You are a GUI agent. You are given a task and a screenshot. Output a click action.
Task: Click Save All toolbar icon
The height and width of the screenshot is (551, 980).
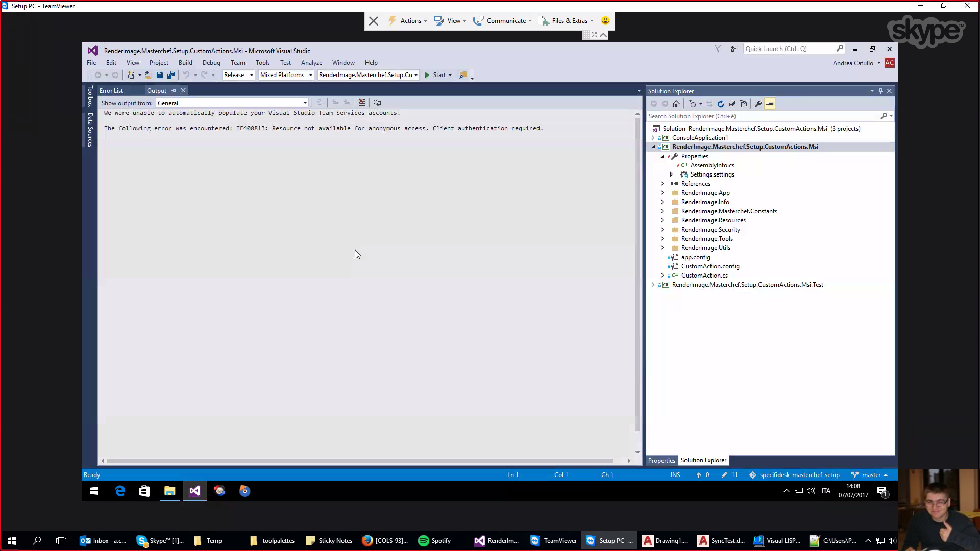[x=171, y=75]
